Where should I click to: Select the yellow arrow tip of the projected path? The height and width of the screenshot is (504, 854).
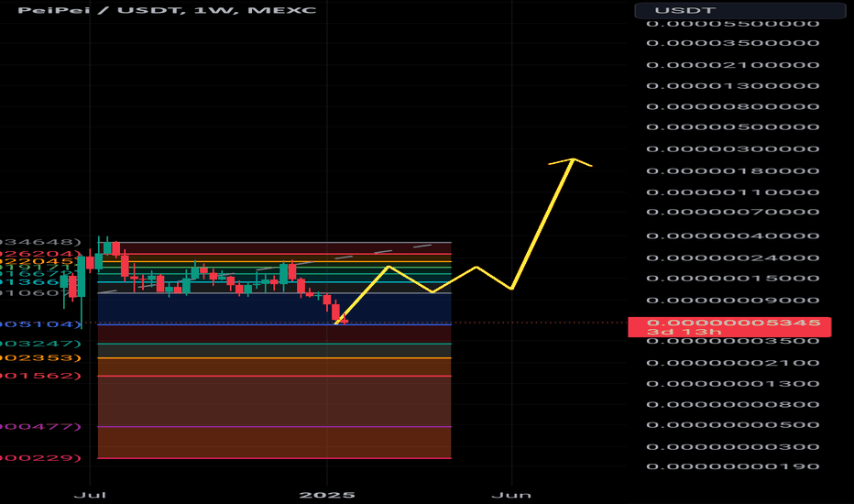point(573,159)
